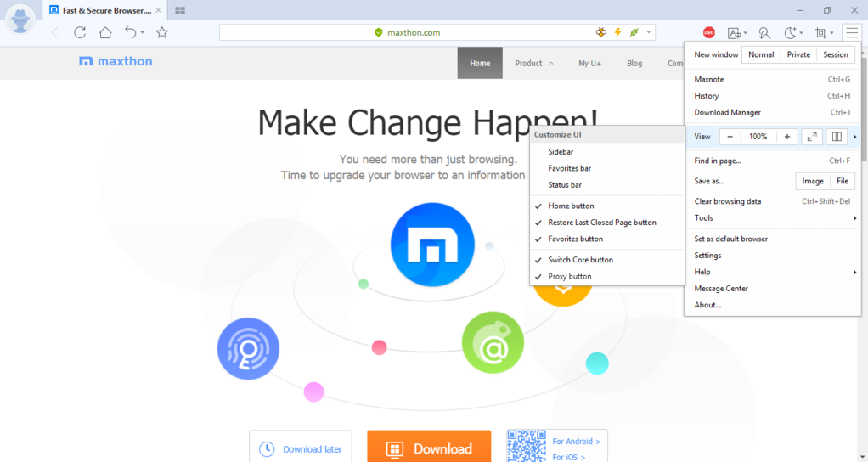The width and height of the screenshot is (868, 462).
Task: Open the home page icon
Action: tap(105, 32)
